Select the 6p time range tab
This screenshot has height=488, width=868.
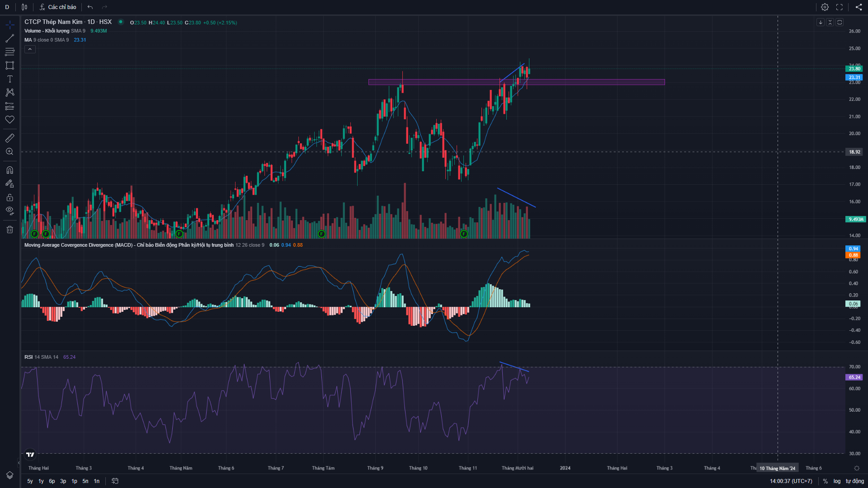pyautogui.click(x=52, y=481)
